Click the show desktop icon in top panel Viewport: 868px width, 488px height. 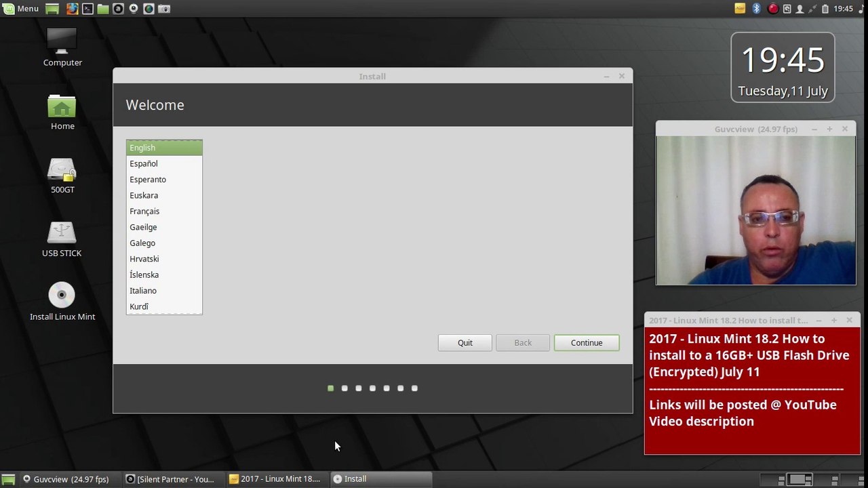point(52,9)
